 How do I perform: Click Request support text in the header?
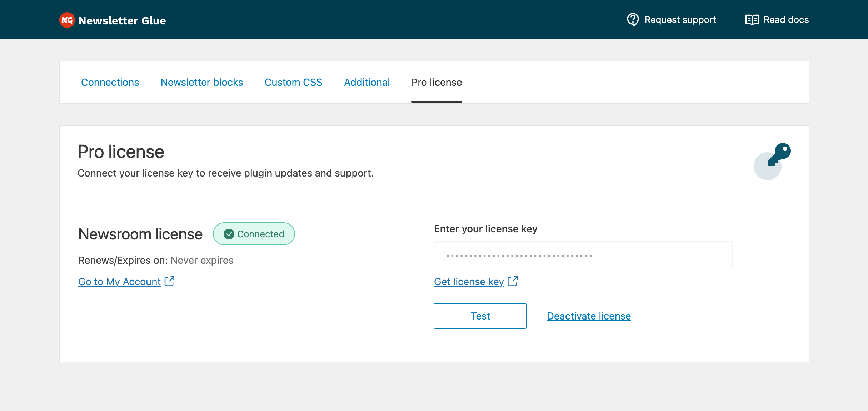(680, 20)
